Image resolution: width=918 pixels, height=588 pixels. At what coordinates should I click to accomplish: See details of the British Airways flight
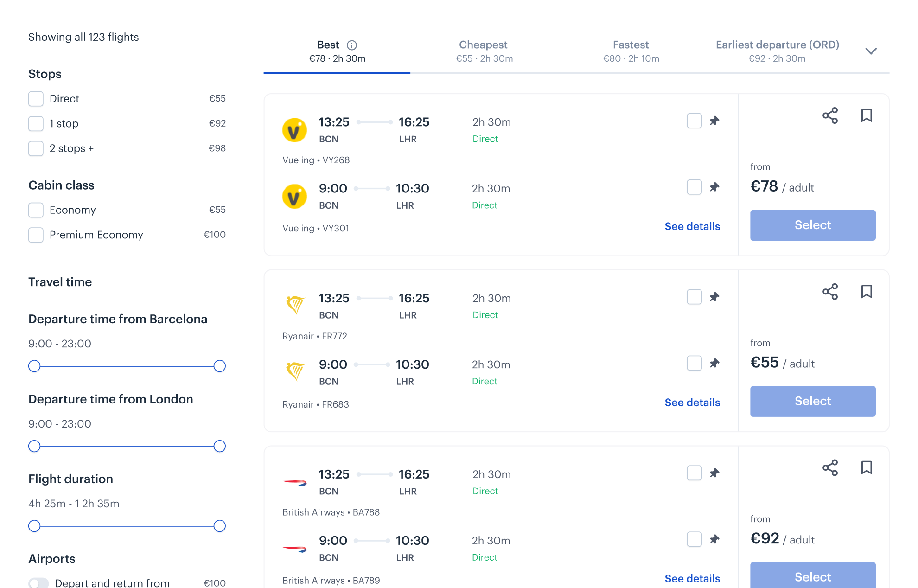click(692, 578)
